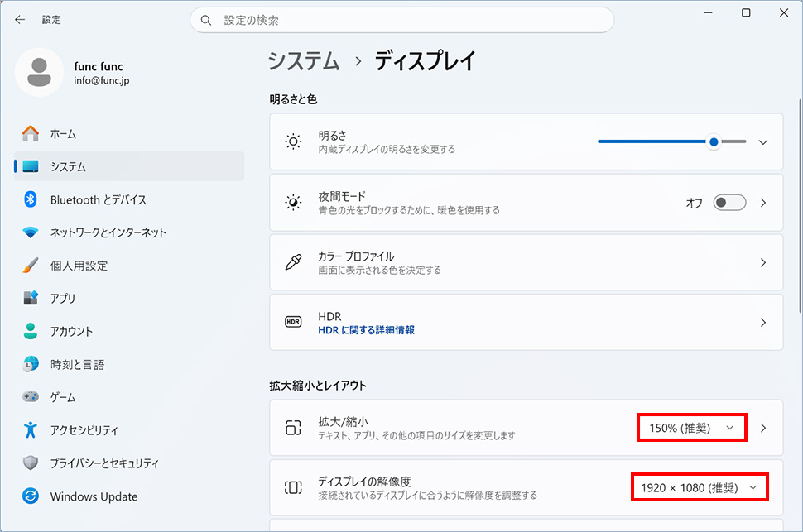Screen dimensions: 803x532
Task: Adjust the brightness slider handle
Action: 713,141
